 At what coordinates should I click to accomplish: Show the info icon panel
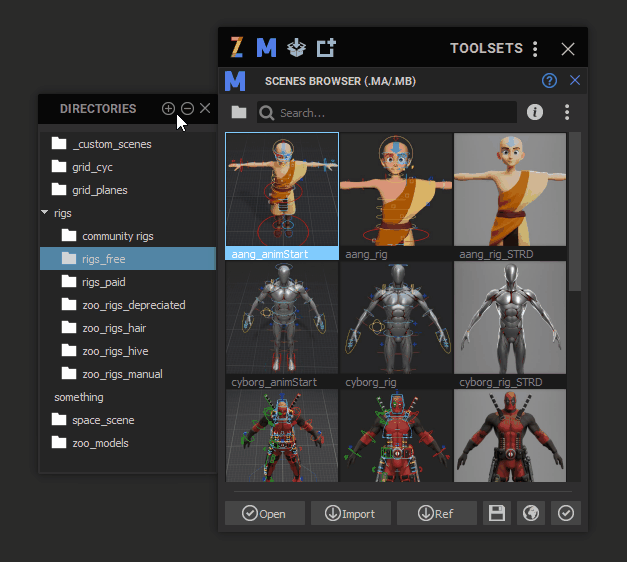(x=535, y=112)
